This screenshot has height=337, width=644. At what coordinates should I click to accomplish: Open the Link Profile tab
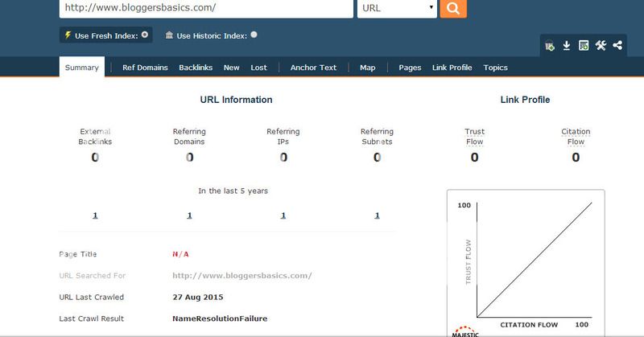click(452, 68)
